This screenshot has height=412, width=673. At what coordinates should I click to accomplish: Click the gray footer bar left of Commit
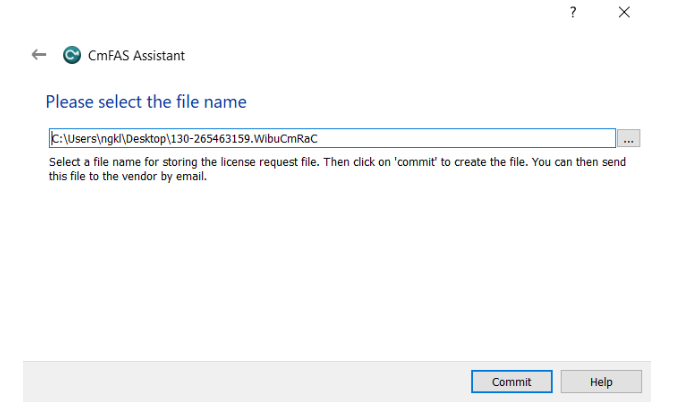(x=247, y=382)
